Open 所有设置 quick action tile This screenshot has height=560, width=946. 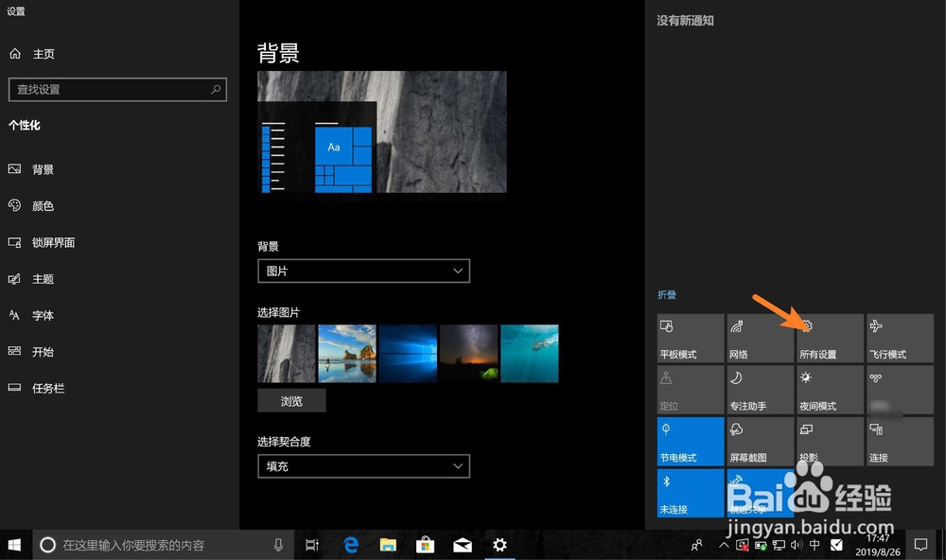(x=829, y=339)
